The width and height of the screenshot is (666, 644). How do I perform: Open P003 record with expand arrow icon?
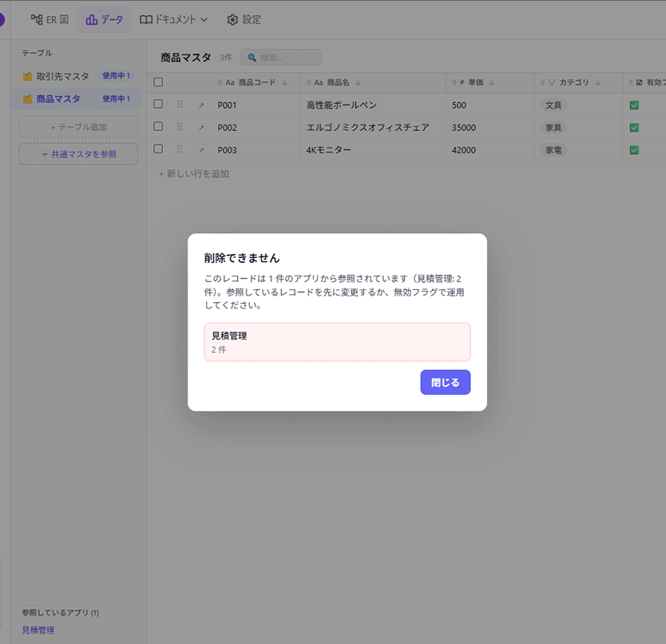tap(201, 150)
